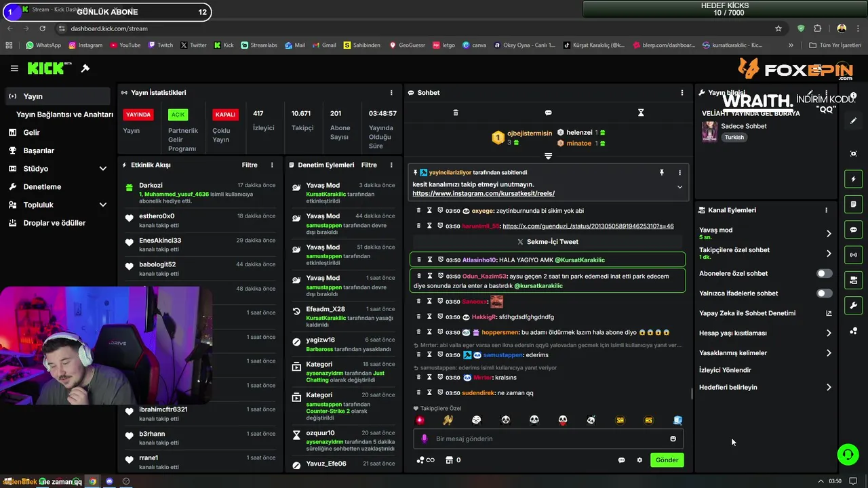Viewport: 868px width, 488px height.
Task: Click the browser address bar
Action: pyautogui.click(x=414, y=28)
